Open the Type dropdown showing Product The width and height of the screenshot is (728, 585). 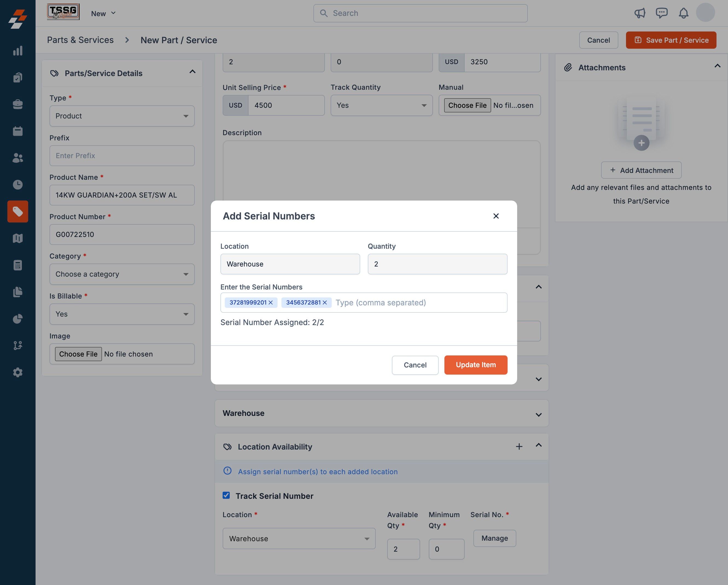coord(122,116)
